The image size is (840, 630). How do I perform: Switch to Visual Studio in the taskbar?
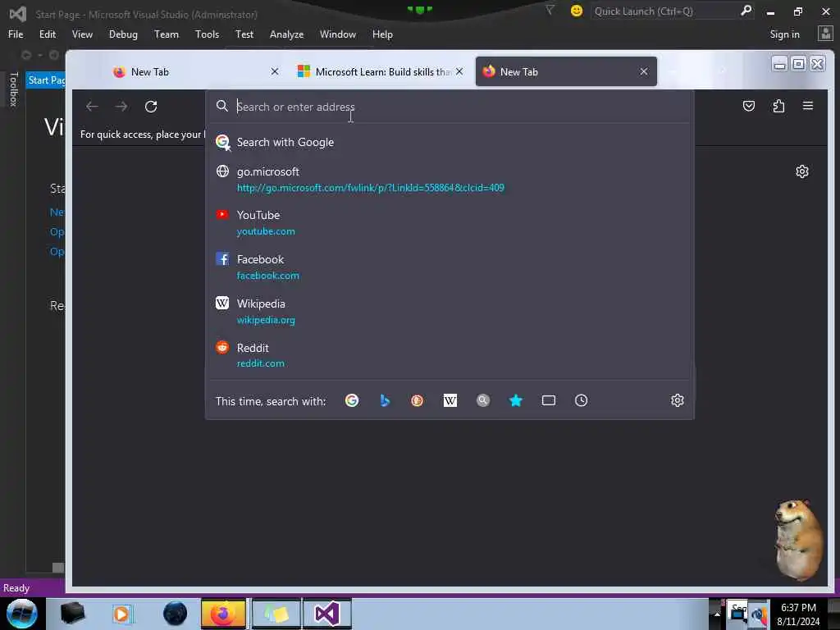pyautogui.click(x=326, y=614)
